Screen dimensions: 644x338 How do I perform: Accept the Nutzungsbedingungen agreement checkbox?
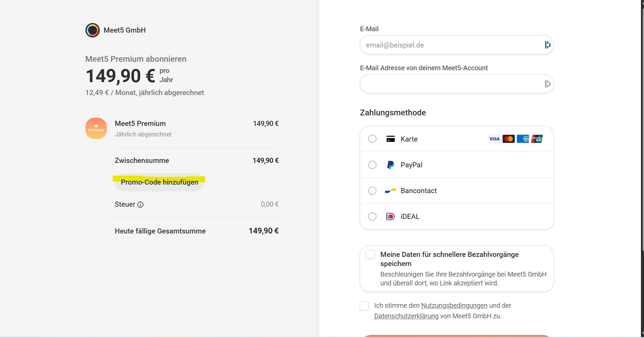[x=364, y=306]
